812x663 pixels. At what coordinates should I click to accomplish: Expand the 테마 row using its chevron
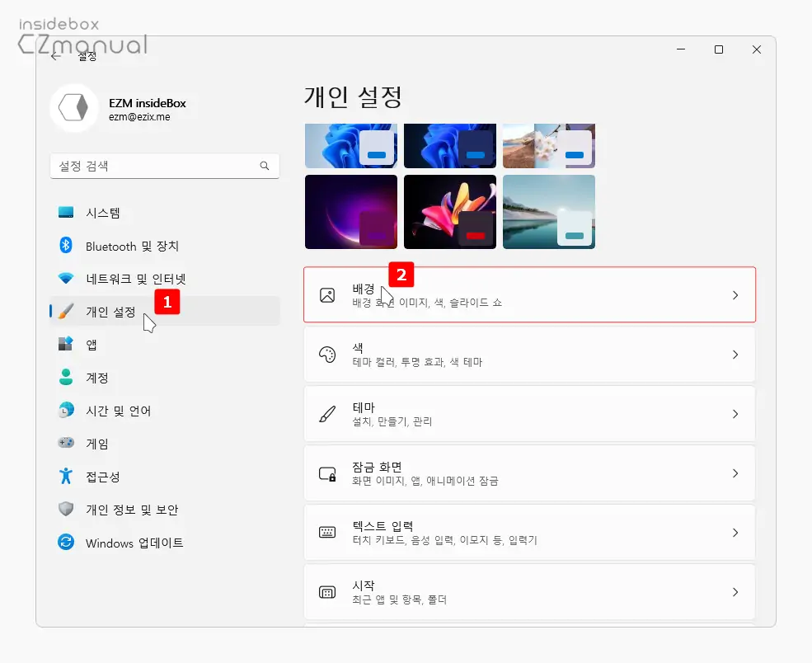[735, 413]
